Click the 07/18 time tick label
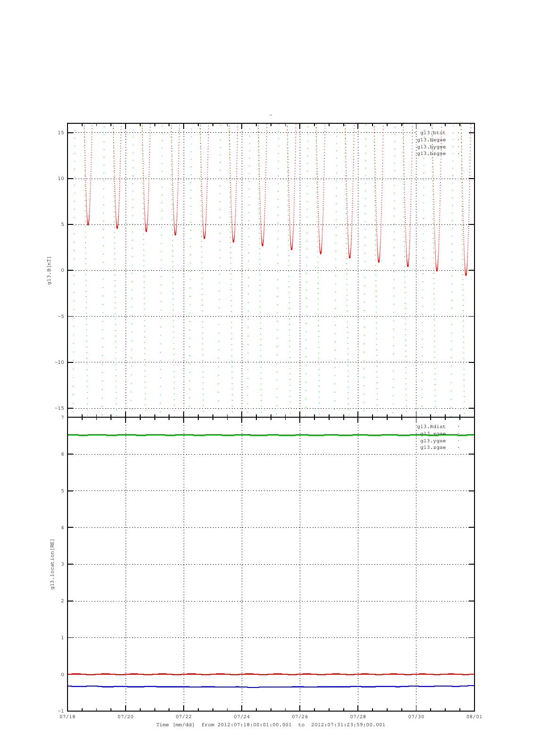 pos(68,717)
